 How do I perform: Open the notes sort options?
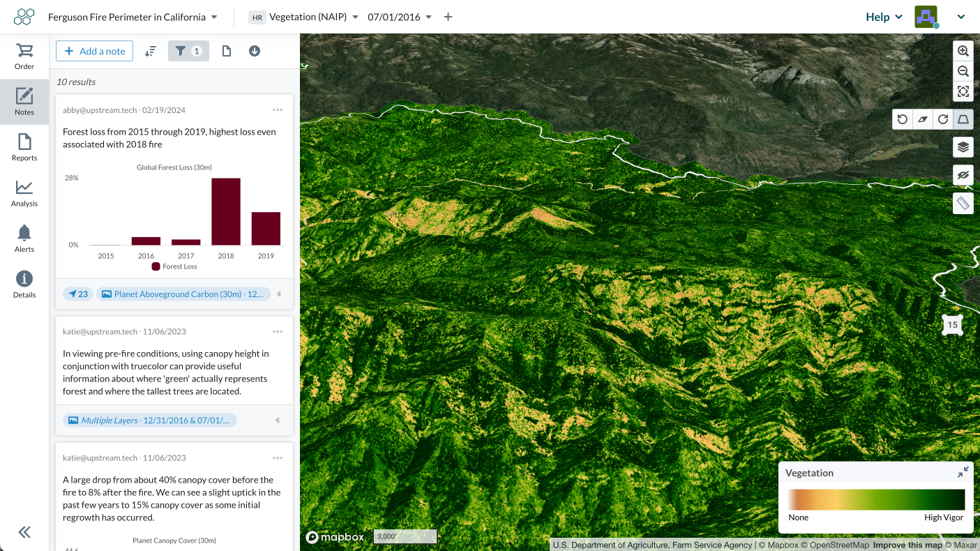point(151,51)
